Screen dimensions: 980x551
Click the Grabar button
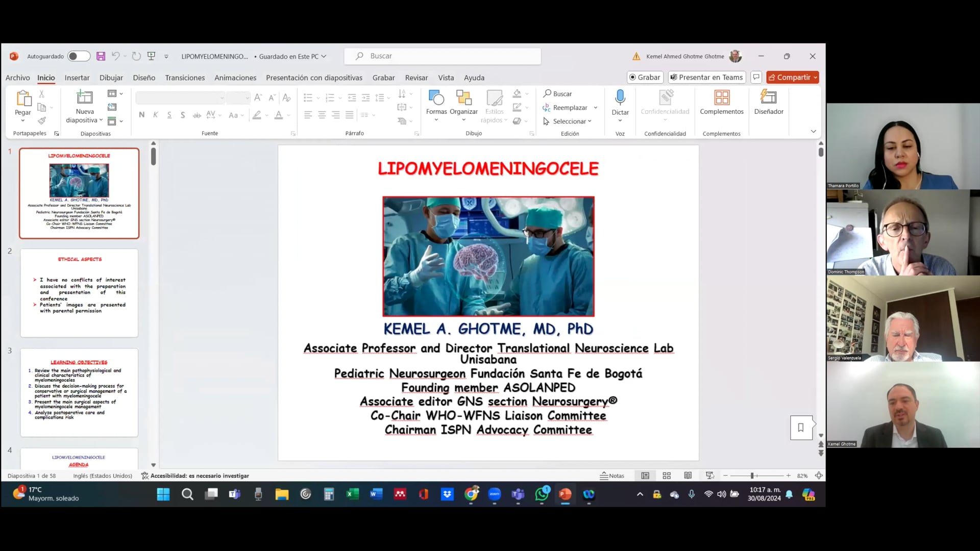click(x=645, y=77)
